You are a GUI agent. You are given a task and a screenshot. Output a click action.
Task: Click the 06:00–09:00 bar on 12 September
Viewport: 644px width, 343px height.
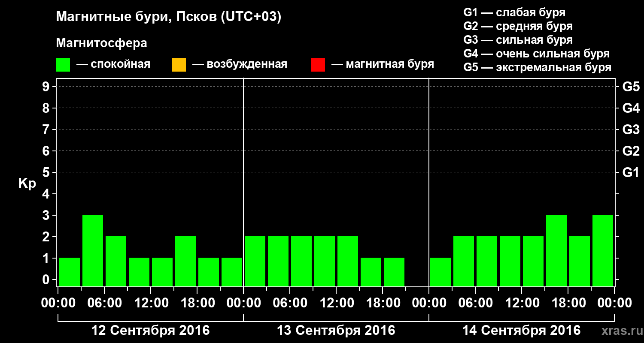coord(116,262)
